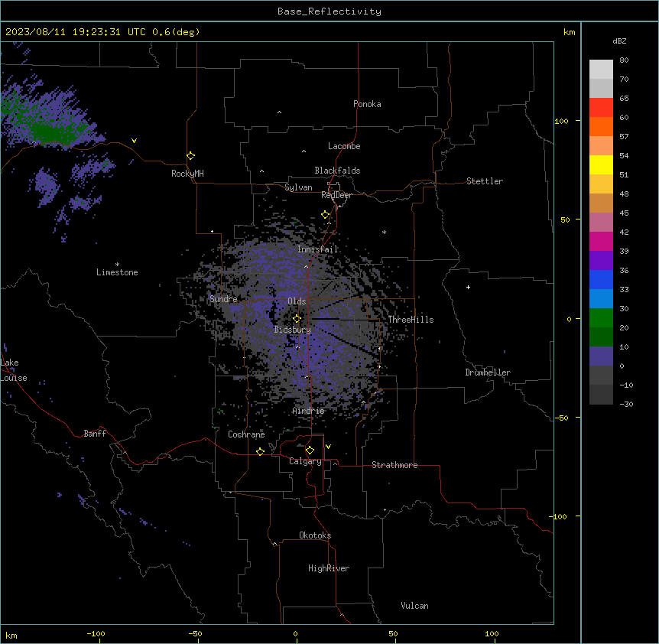Viewport: 659px width, 644px height.
Task: Pick the magenta 42-39 dBZ legend color
Action: 601,241
